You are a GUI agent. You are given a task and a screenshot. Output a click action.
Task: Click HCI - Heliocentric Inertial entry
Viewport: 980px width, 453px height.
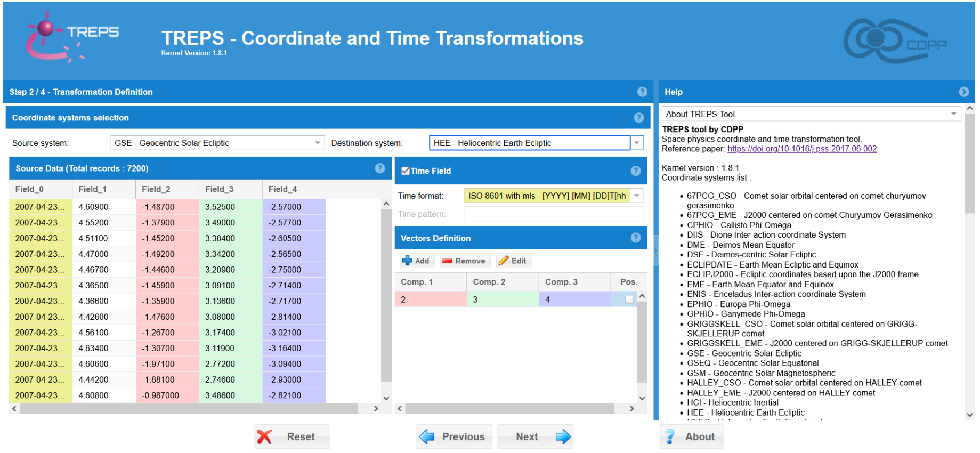pyautogui.click(x=732, y=402)
